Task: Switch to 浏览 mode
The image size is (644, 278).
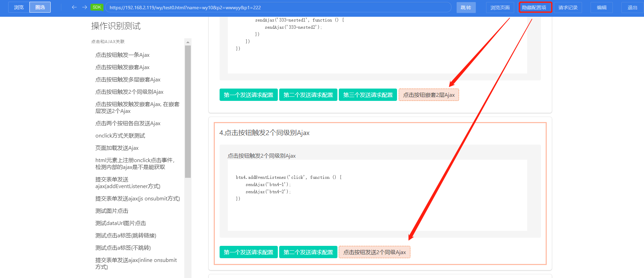Action: [x=19, y=7]
